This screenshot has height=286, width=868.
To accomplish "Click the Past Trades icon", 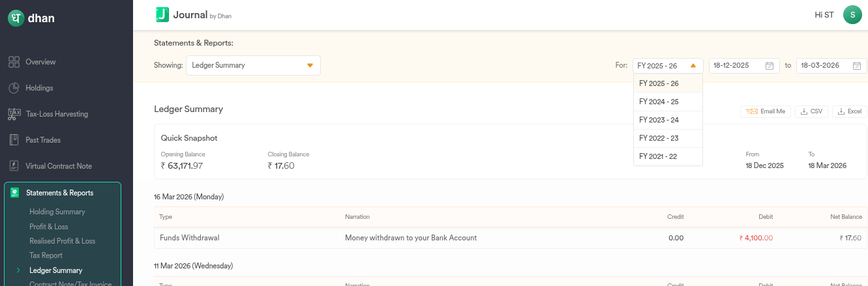I will (14, 140).
